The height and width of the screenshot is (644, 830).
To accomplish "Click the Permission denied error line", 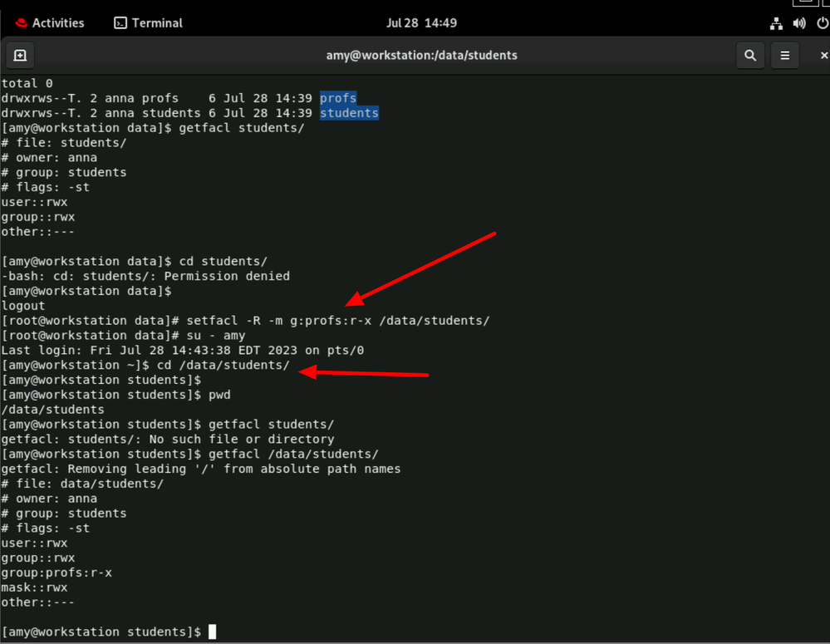I will pos(145,276).
